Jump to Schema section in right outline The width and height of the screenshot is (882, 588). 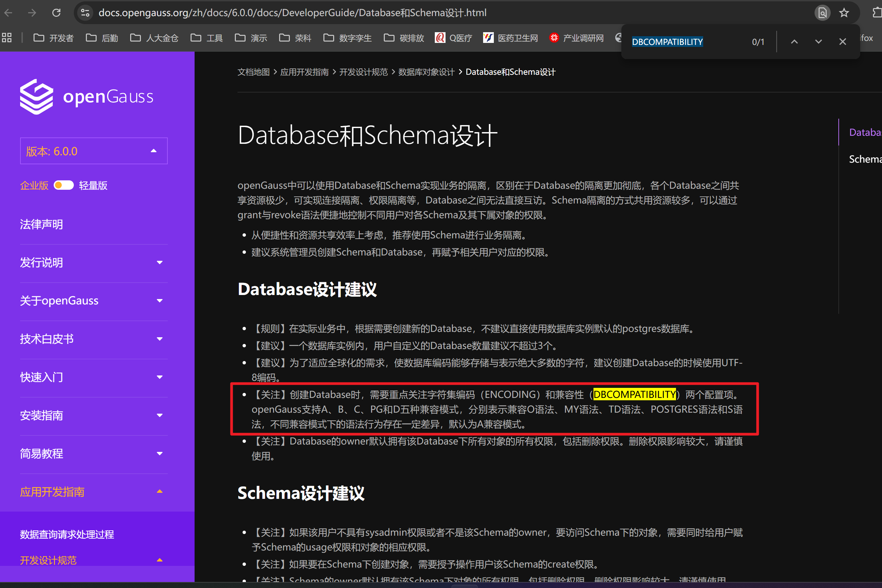pyautogui.click(x=865, y=159)
